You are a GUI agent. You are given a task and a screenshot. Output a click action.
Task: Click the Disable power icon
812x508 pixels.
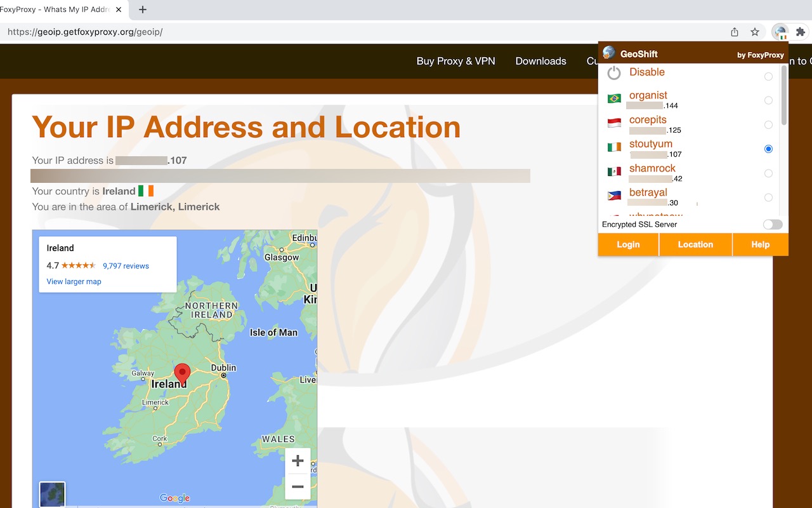(x=614, y=73)
